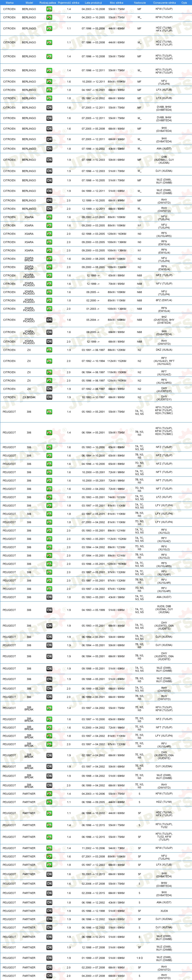Click the '05.2004 ->' production years cell
This screenshot has width=192, height=980.
93,320
